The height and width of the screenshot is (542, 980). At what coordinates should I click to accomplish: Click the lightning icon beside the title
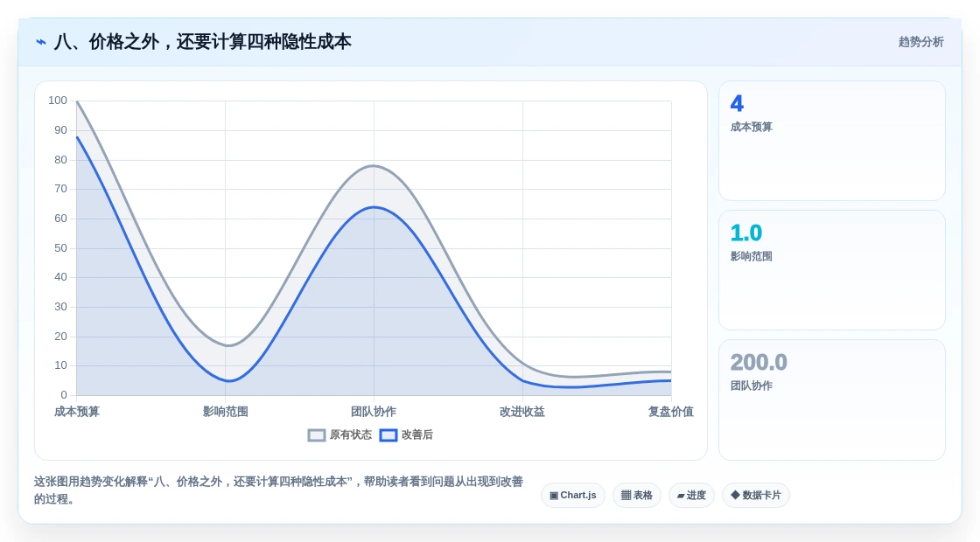pyautogui.click(x=41, y=43)
